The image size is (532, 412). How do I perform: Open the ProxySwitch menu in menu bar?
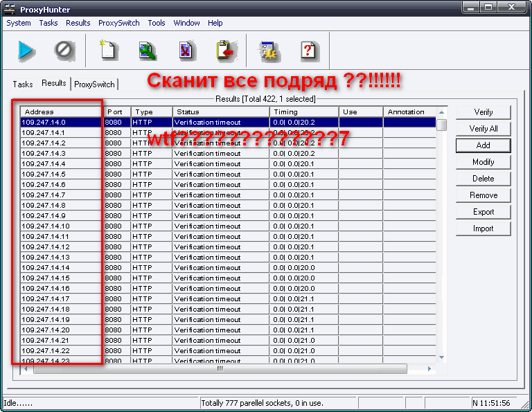(x=118, y=23)
